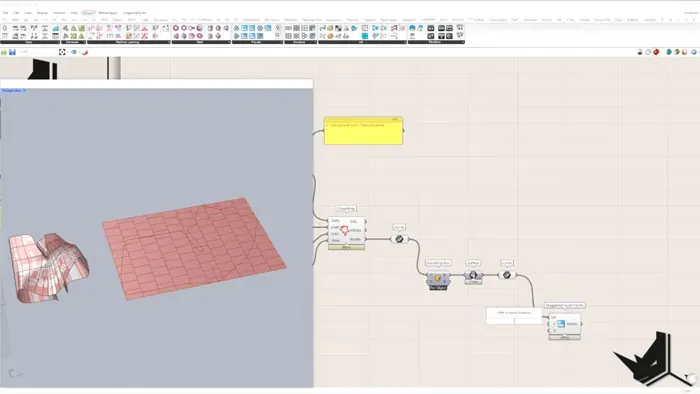Click the green-yellow preview icon in top-right group
Image resolution: width=700 pixels, height=394 pixels.
point(677,52)
